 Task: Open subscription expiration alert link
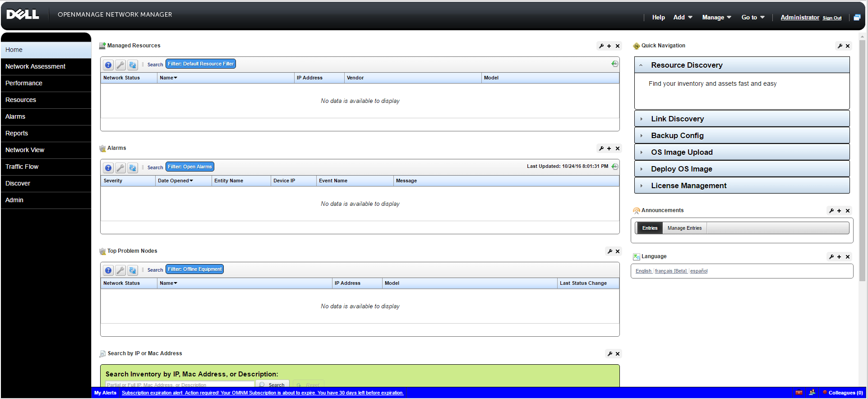click(x=263, y=393)
